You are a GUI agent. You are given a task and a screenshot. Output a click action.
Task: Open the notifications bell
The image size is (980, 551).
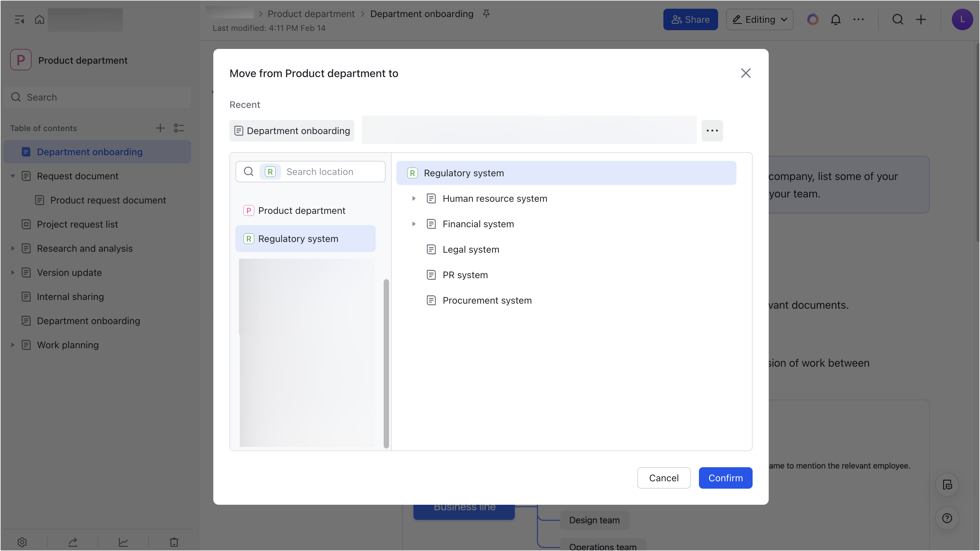(835, 19)
